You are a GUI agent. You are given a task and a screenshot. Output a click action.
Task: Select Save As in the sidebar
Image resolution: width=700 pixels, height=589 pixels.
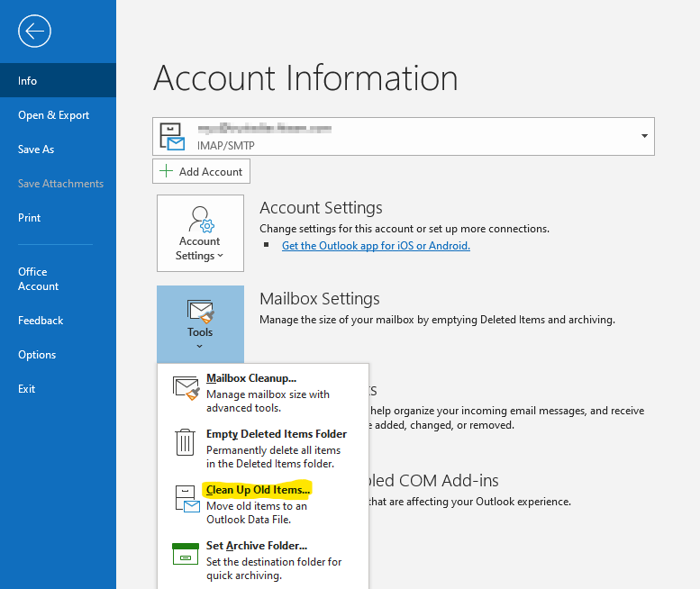tap(58, 150)
